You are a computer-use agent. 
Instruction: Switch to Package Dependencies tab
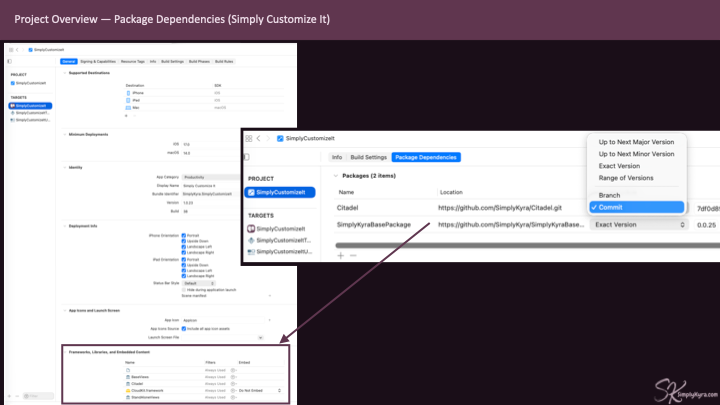(426, 157)
